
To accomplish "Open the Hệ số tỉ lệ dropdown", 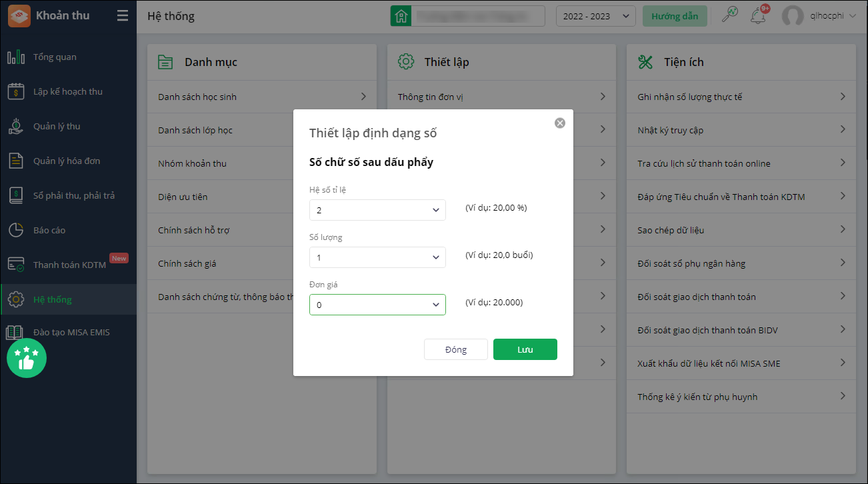I will click(377, 210).
